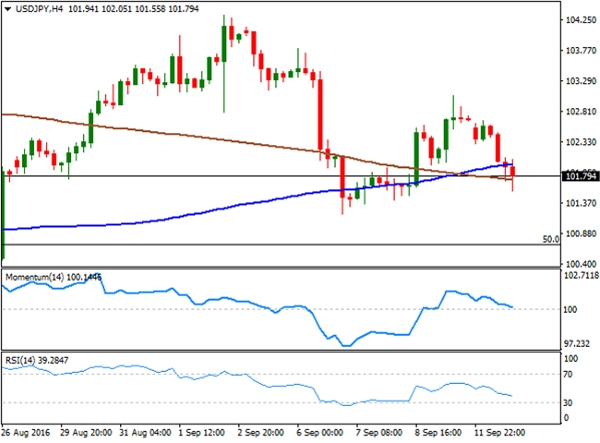600x443 pixels.
Task: Select the 8 Sep 16:00 time label
Action: click(439, 433)
